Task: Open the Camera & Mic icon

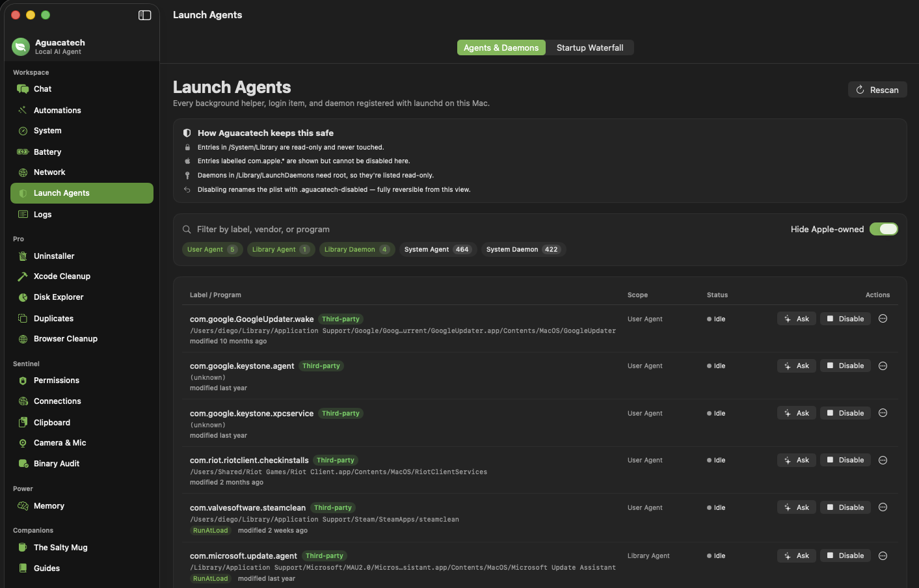Action: [x=23, y=443]
